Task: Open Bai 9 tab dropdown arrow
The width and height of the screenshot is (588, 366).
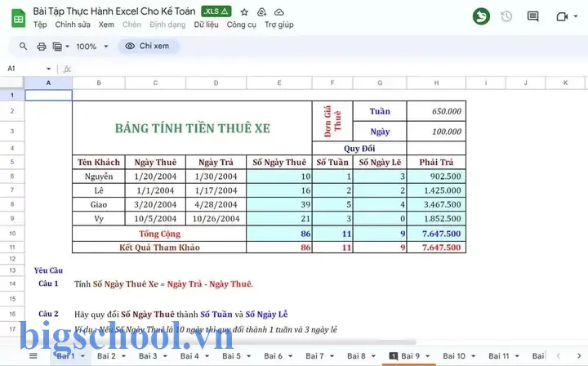Action: [427, 356]
